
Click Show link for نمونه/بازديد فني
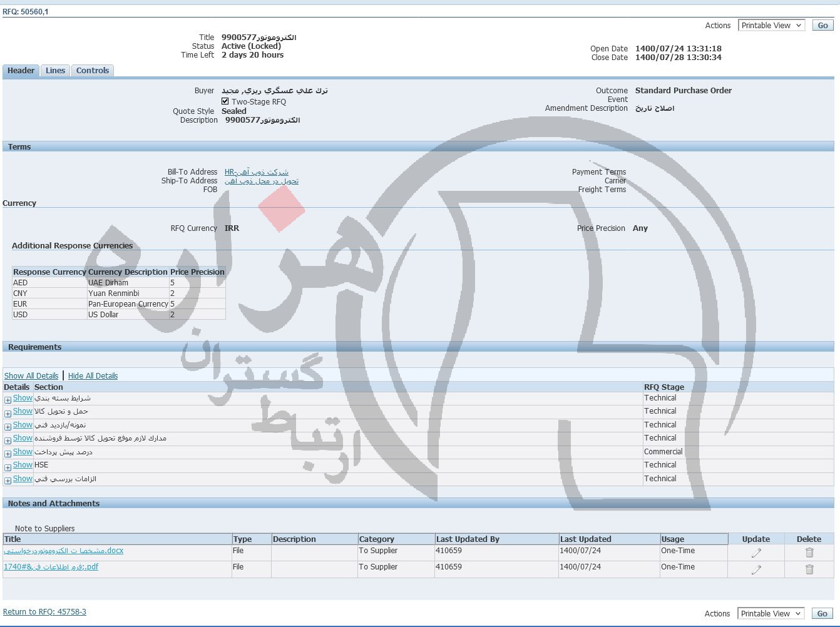(23, 425)
